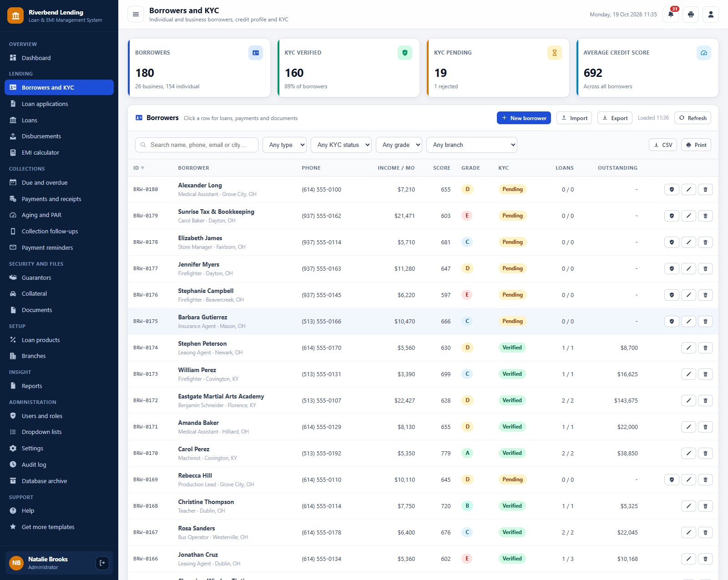This screenshot has height=580, width=728.
Task: Click the Print button above table
Action: point(696,145)
